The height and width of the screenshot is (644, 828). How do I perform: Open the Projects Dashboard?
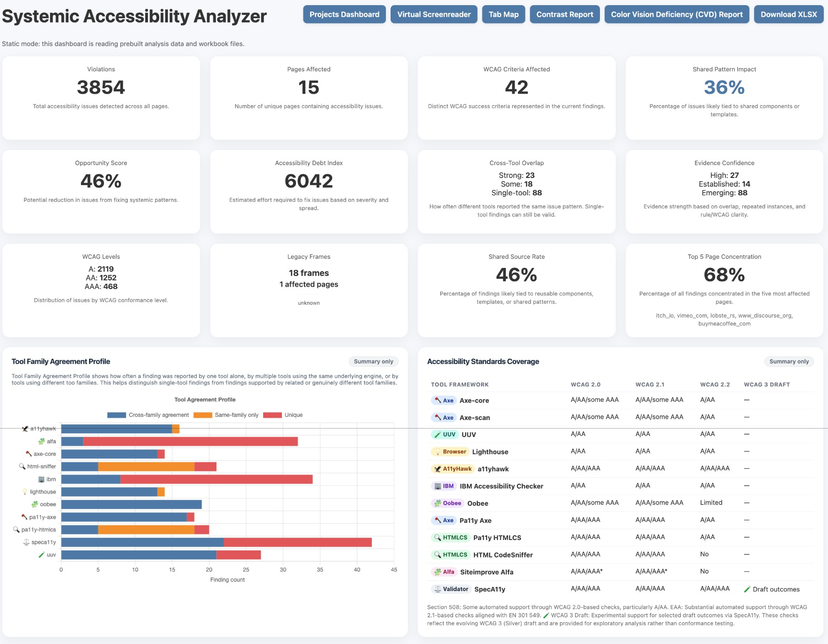click(344, 15)
